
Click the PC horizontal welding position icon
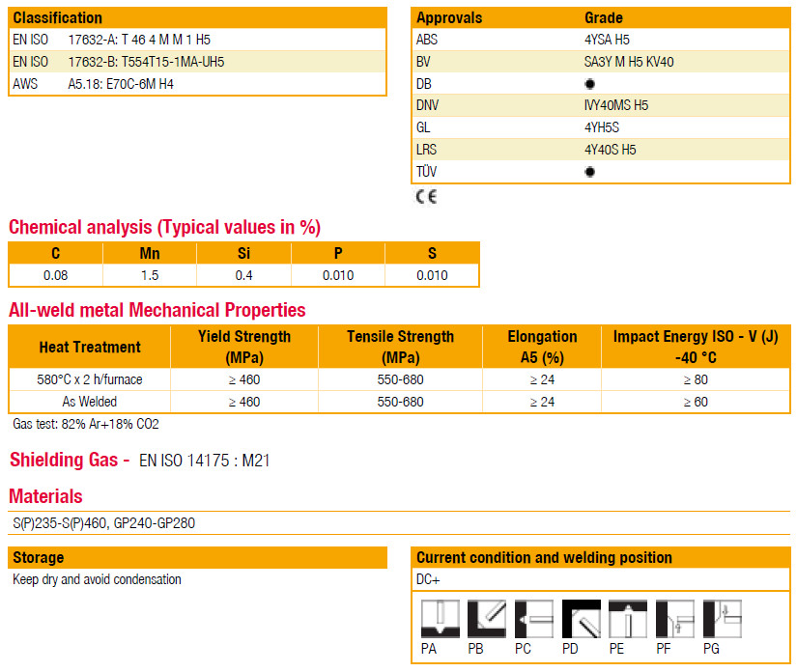click(533, 619)
